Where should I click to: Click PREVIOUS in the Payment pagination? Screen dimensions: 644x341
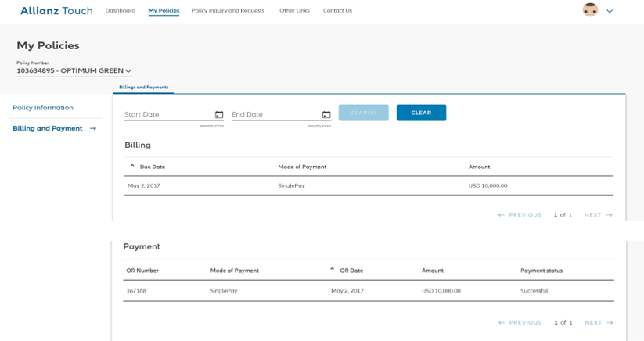point(520,322)
